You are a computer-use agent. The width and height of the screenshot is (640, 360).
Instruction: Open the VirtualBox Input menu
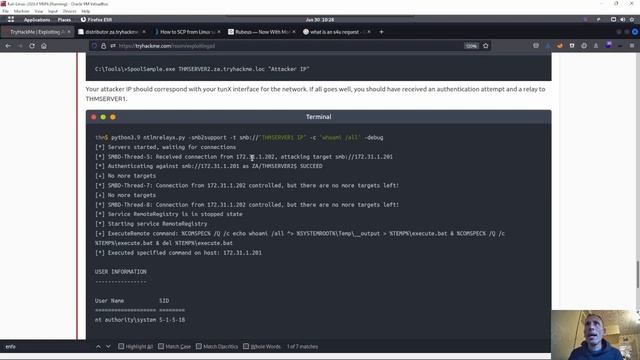coord(53,11)
